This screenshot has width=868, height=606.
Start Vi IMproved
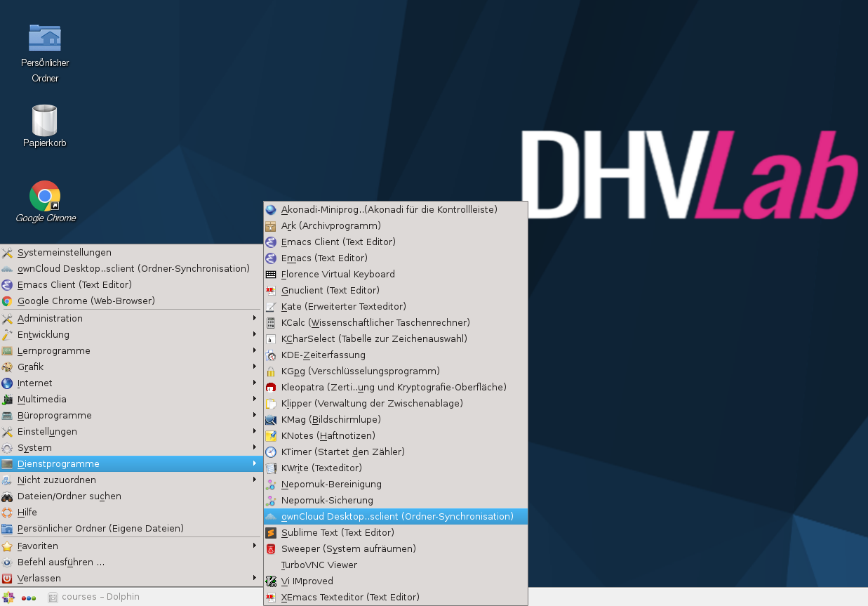[x=396, y=581]
